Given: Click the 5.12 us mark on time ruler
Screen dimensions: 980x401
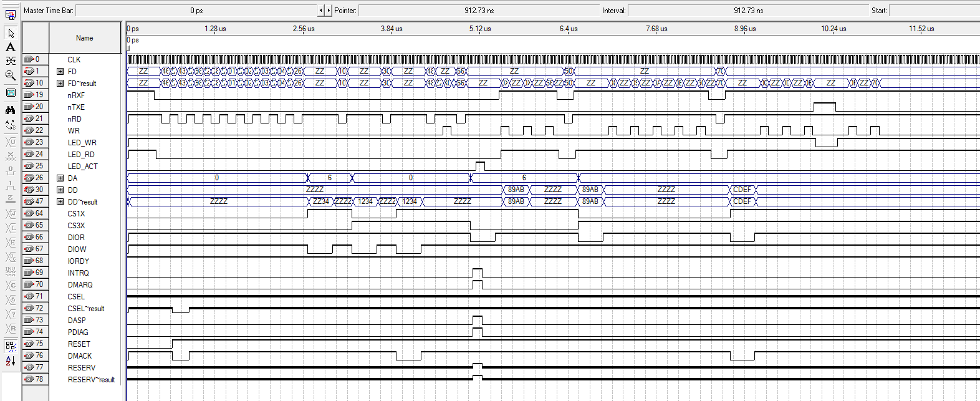Looking at the screenshot, I should (x=480, y=29).
